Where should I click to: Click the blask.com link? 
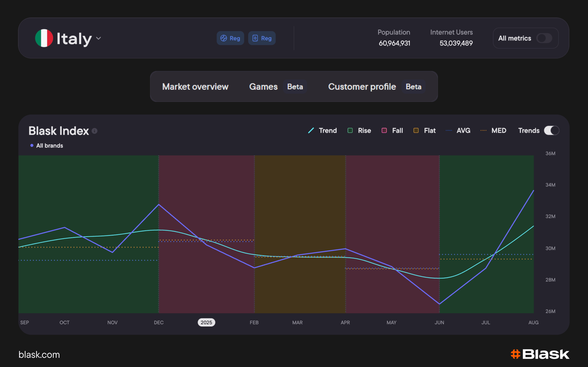(x=39, y=355)
